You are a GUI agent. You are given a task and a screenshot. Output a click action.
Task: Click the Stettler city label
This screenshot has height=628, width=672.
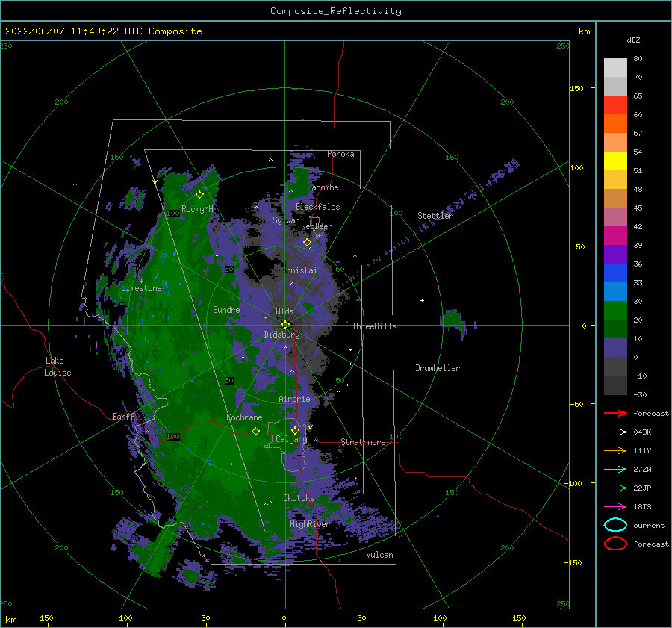435,216
